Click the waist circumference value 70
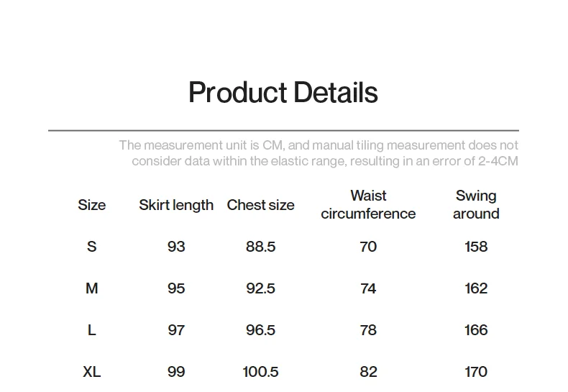 (x=368, y=247)
